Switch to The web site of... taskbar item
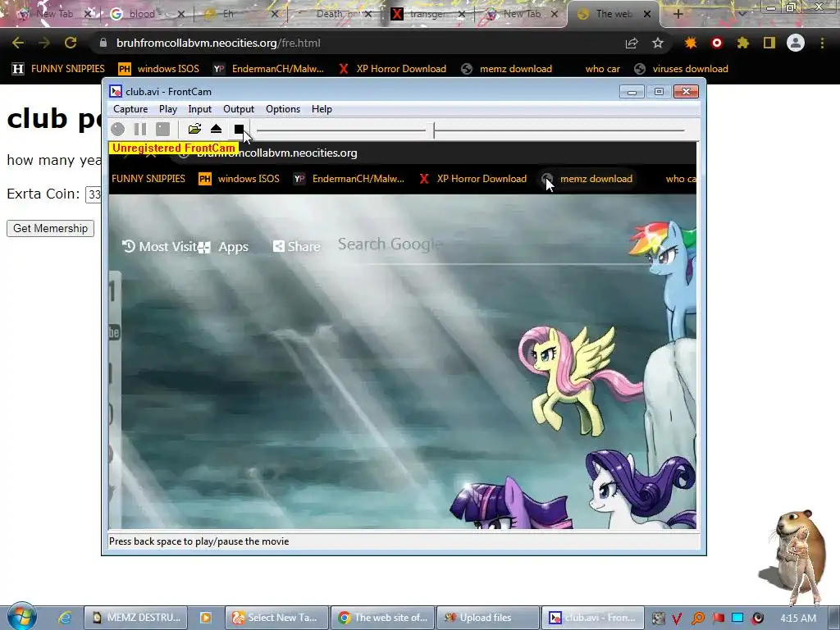 [x=382, y=618]
